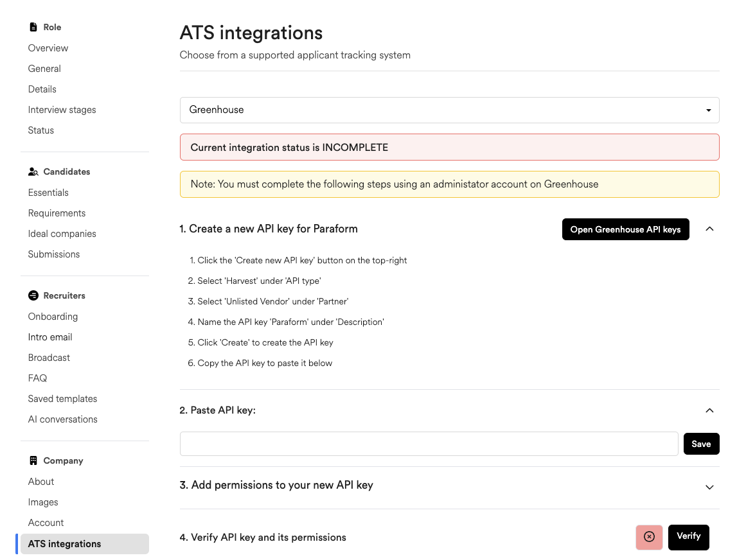Screen dimensions: 755x560
Task: Click 'Choose from a supported applicant tracking system' subtitle
Action: 295,55
